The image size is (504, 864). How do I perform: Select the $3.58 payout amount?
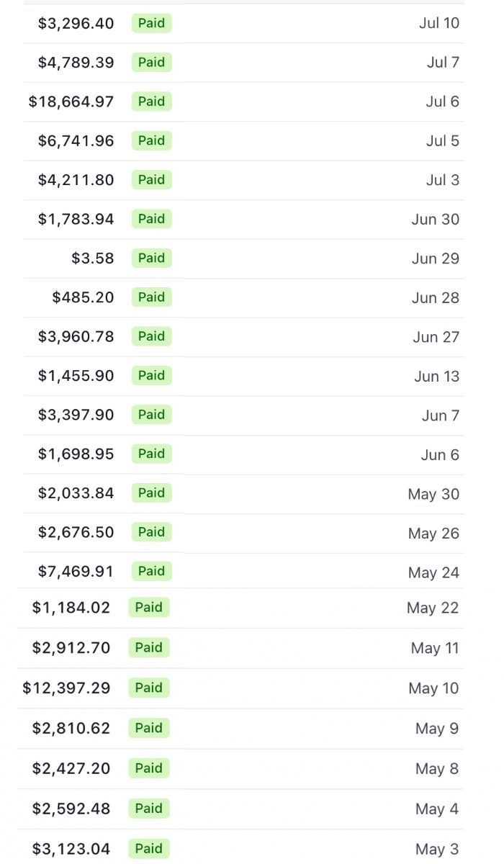click(x=92, y=258)
